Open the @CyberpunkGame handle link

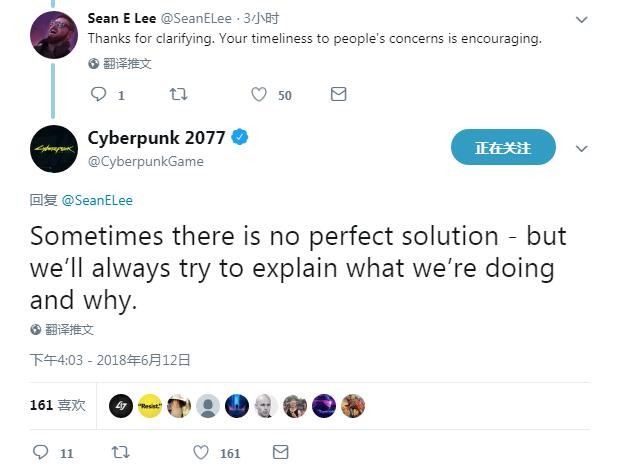click(146, 161)
